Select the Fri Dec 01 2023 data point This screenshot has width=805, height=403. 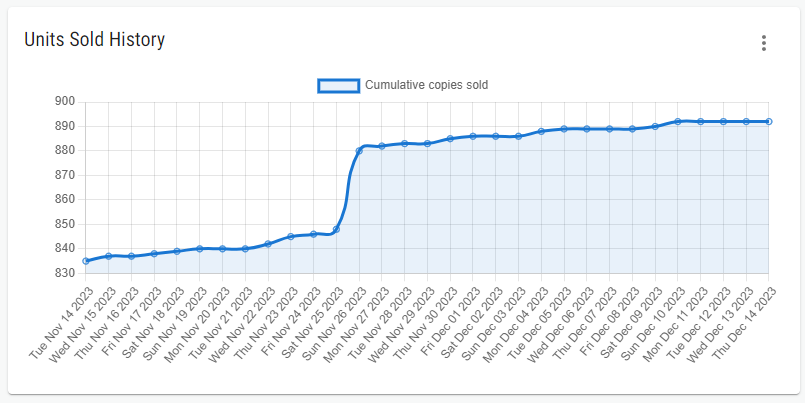coord(473,136)
